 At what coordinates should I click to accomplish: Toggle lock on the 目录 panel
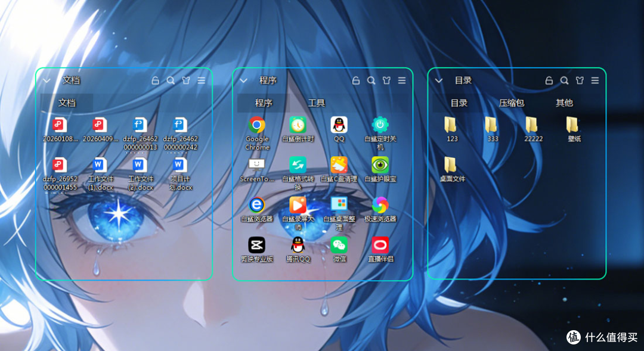coord(549,80)
